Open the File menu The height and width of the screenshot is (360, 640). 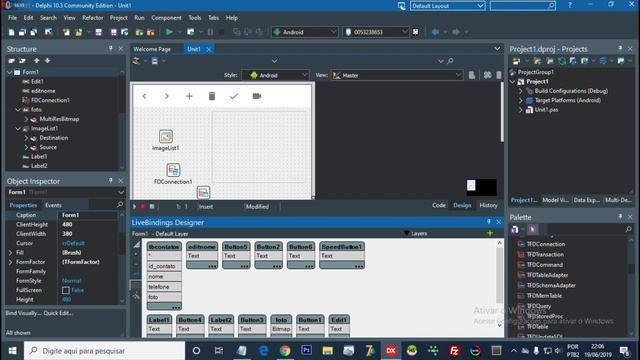(x=13, y=18)
